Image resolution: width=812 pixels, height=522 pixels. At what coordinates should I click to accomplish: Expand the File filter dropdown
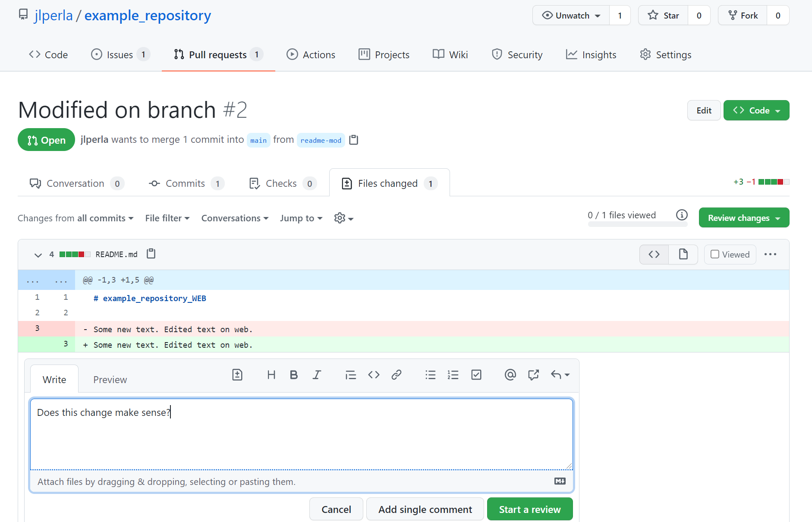pos(167,218)
